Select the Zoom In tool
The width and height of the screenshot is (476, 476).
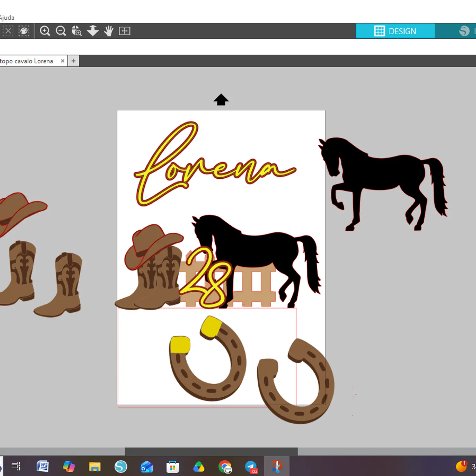[45, 31]
